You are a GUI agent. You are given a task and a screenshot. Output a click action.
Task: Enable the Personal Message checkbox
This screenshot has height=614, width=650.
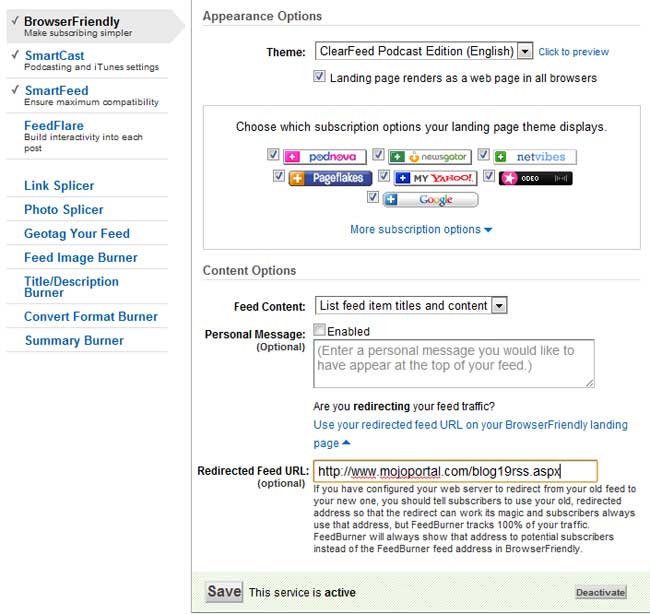click(x=320, y=331)
